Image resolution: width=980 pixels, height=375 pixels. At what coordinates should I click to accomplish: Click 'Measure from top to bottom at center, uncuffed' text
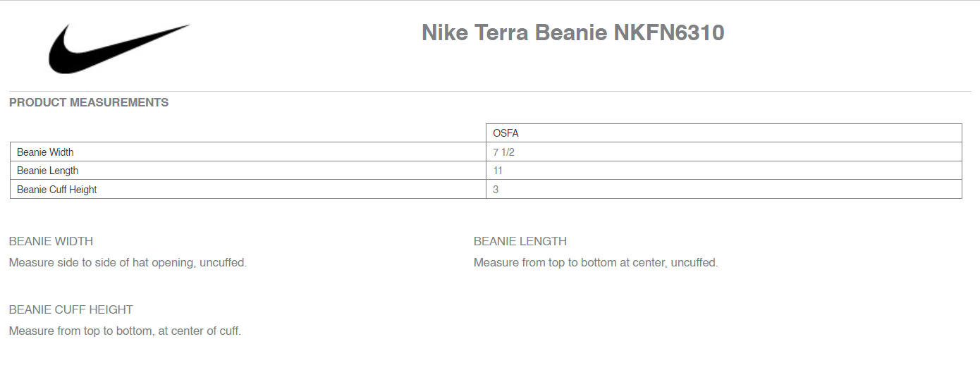[x=596, y=263]
